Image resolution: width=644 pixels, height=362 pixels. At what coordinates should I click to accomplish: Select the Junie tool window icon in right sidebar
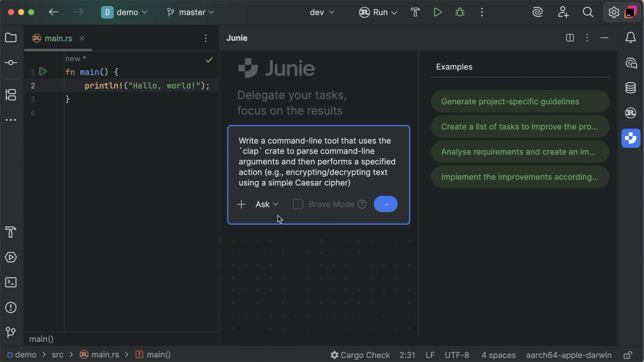click(630, 138)
